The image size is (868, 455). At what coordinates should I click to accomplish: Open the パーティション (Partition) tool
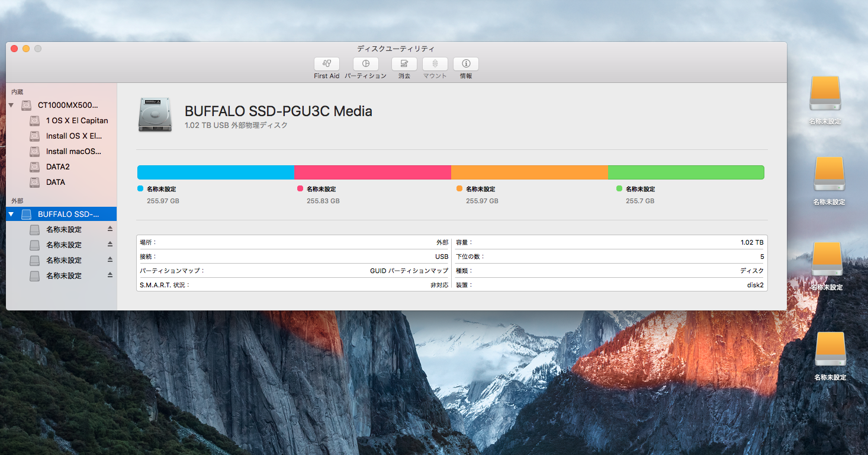coord(365,64)
